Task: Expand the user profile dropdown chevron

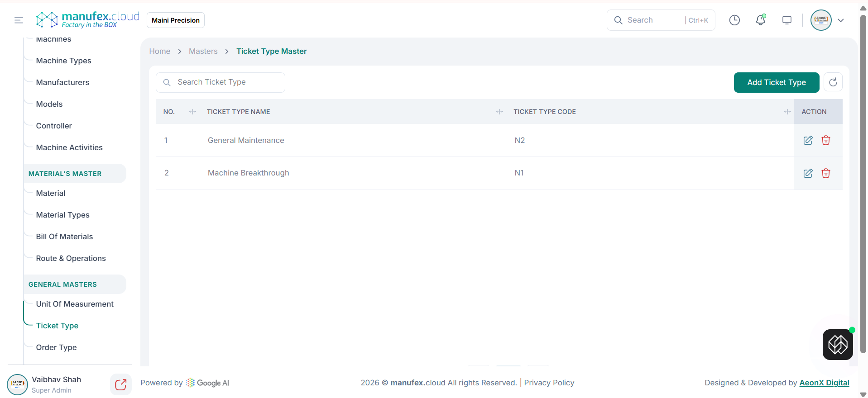Action: coord(840,20)
